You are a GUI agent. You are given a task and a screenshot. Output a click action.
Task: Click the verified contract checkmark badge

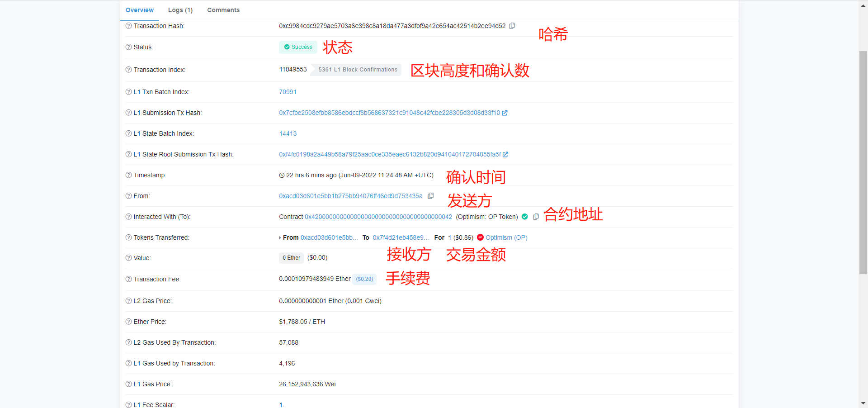tap(524, 217)
